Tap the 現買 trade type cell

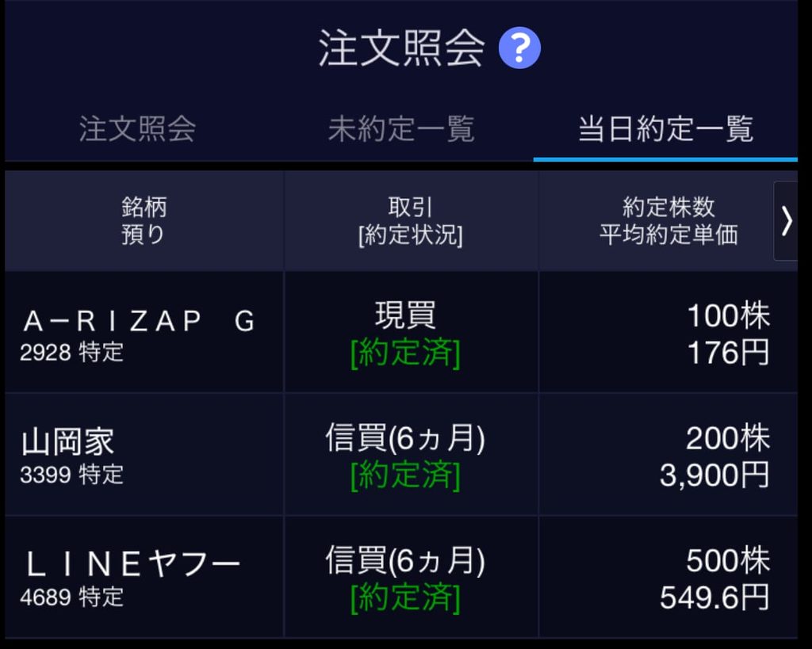tap(405, 315)
